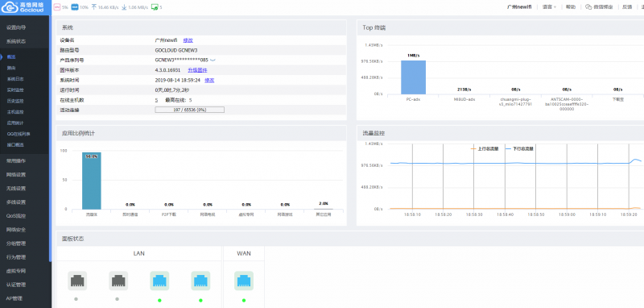
Task: Toggle the 上行总流量 legend series
Action: (x=485, y=148)
